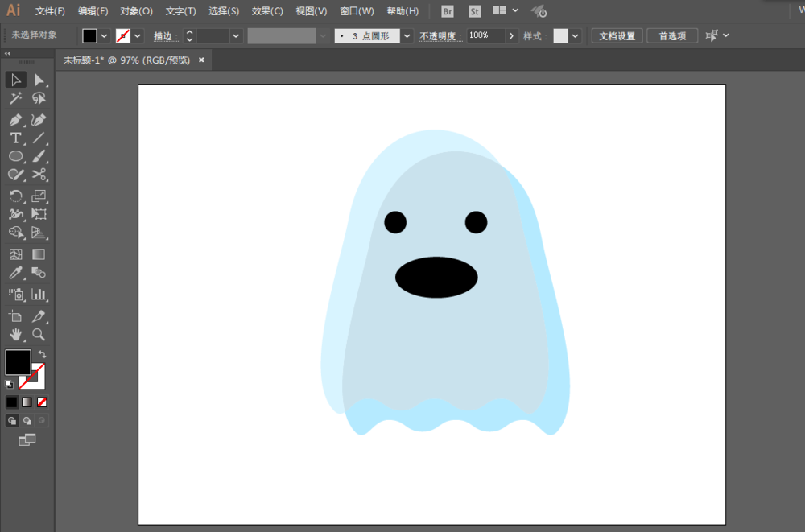Switch to Gradient fill mode
This screenshot has width=805, height=532.
[x=27, y=402]
